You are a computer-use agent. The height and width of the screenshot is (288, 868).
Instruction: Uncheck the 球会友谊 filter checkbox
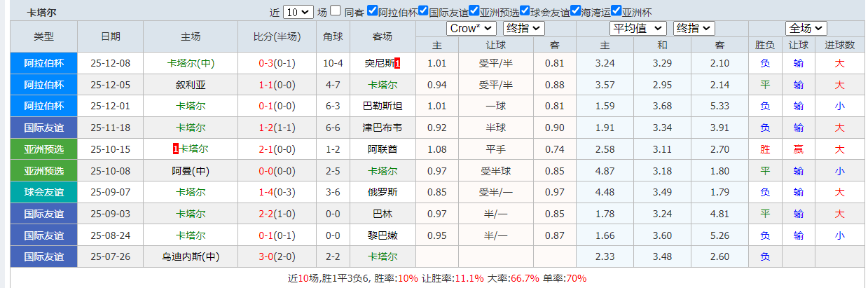click(525, 11)
